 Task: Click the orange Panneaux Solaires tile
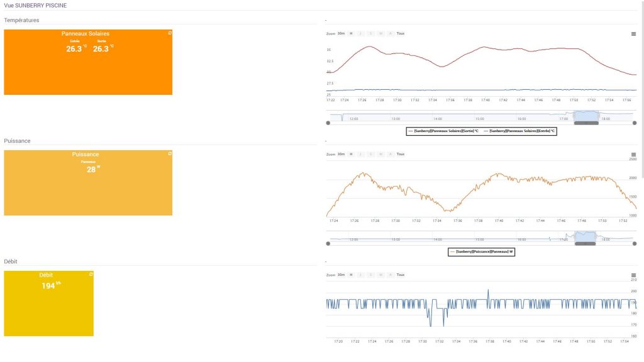(88, 62)
